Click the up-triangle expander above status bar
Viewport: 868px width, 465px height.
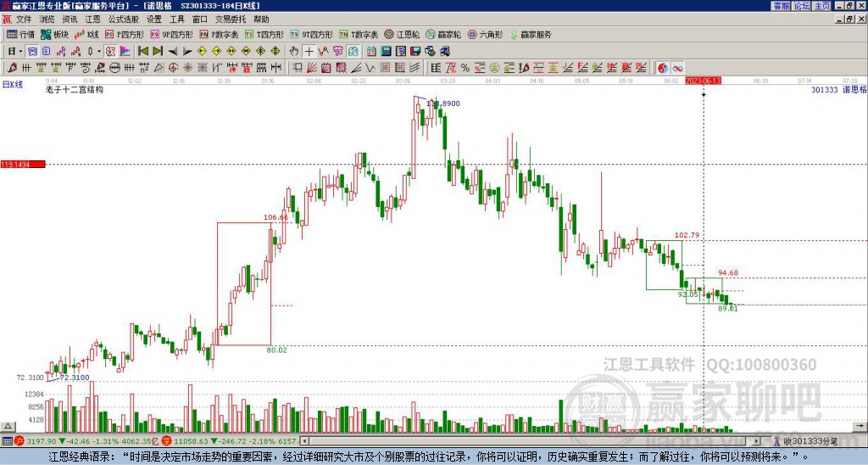pos(8,426)
